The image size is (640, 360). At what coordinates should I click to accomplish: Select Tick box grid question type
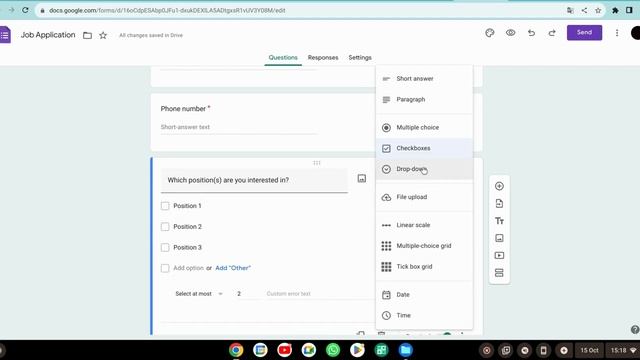click(x=424, y=267)
